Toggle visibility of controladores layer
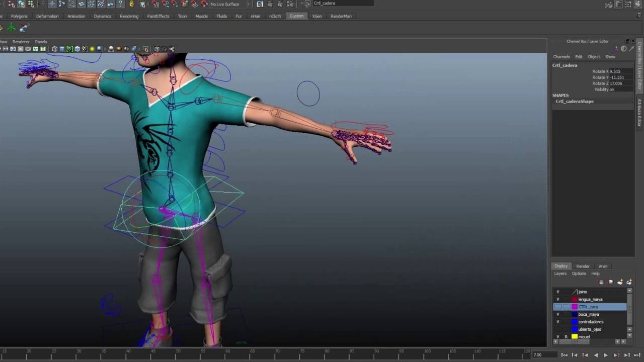 point(557,322)
